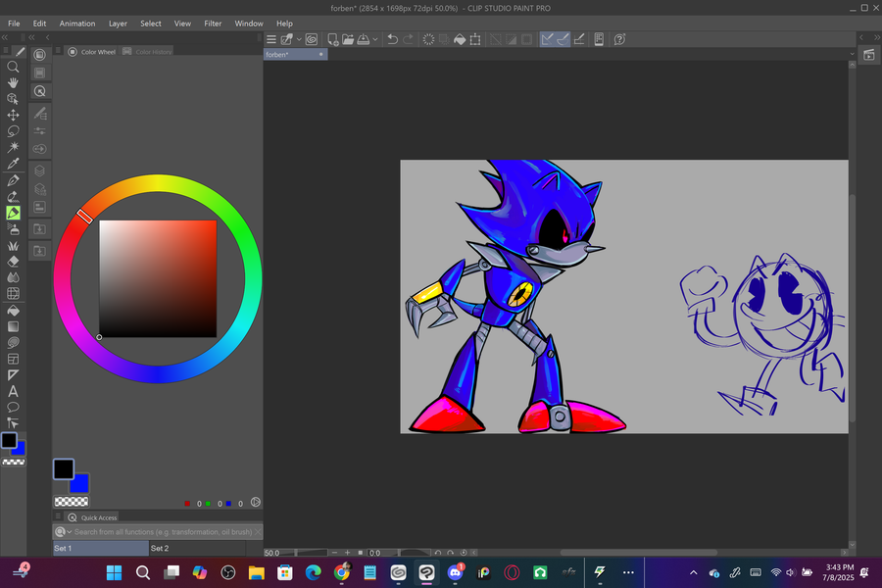Select the Operation object tool
The image size is (882, 588).
point(13,99)
